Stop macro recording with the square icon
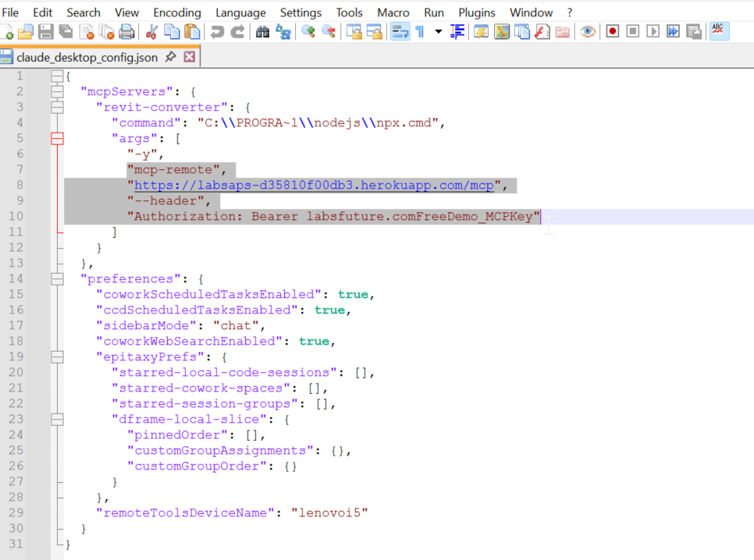 [633, 32]
